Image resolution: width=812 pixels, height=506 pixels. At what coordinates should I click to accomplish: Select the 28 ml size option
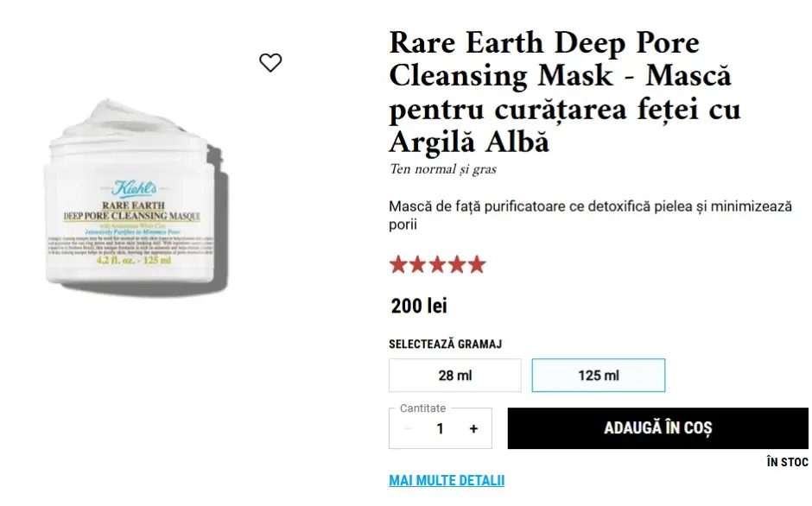455,376
